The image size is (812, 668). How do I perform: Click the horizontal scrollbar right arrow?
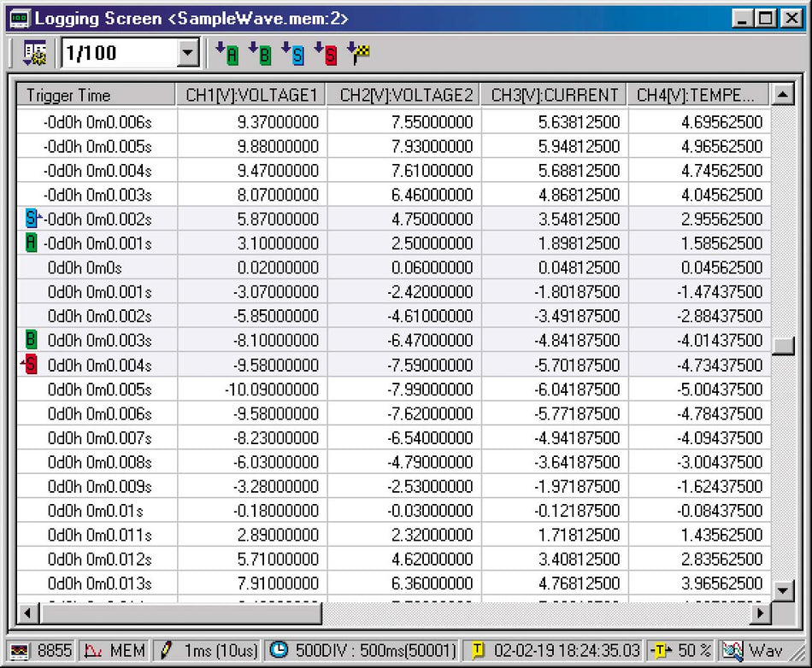[760, 613]
